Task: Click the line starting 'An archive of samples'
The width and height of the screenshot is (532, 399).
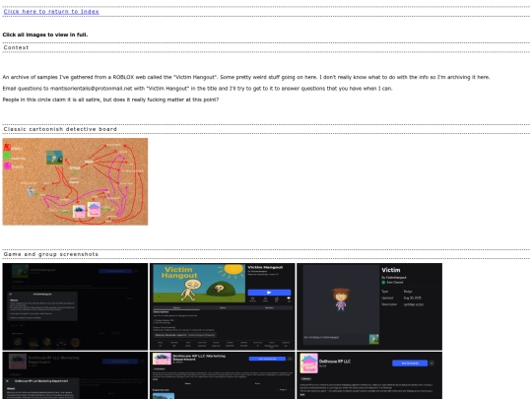Action: pos(246,77)
